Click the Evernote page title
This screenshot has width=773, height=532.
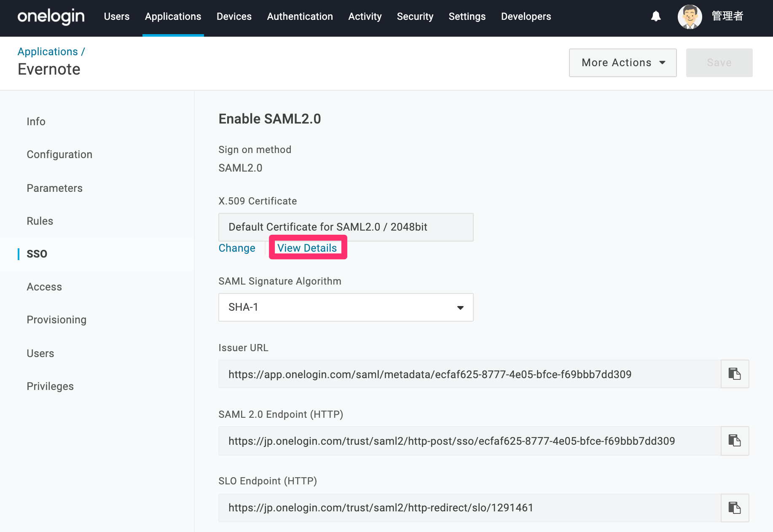[x=49, y=69]
